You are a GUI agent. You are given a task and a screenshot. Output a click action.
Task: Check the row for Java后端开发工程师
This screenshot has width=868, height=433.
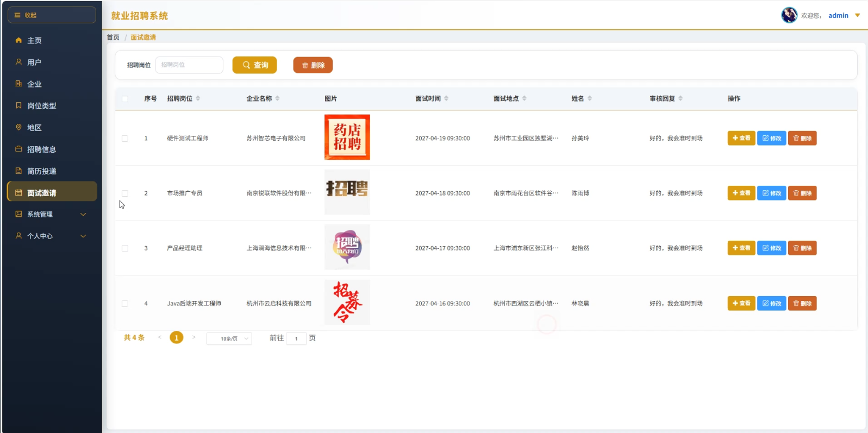pos(125,304)
